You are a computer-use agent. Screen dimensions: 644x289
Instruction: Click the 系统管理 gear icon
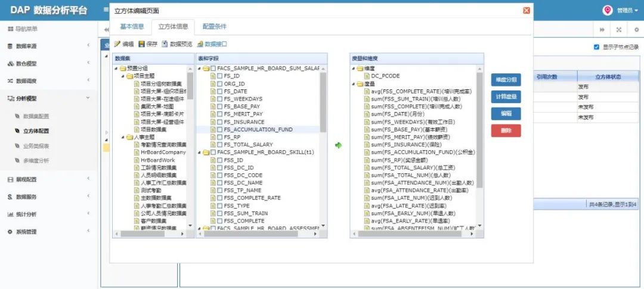click(10, 232)
